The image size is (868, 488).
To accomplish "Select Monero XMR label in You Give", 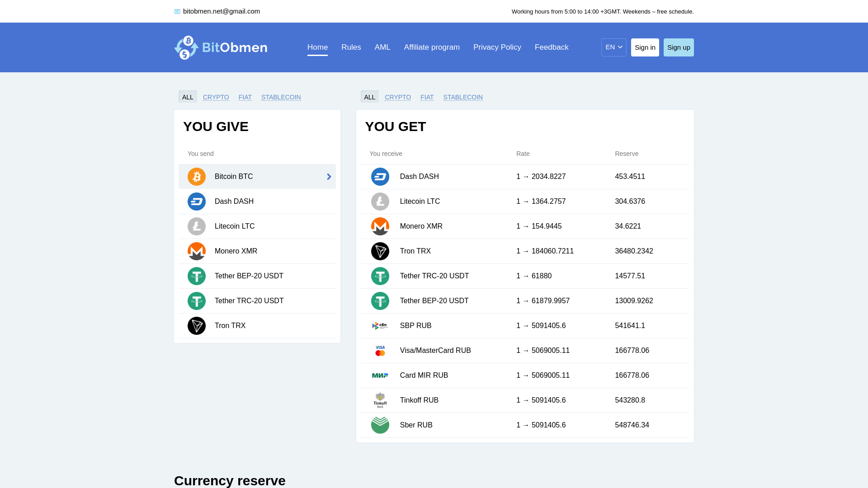I will pyautogui.click(x=236, y=251).
